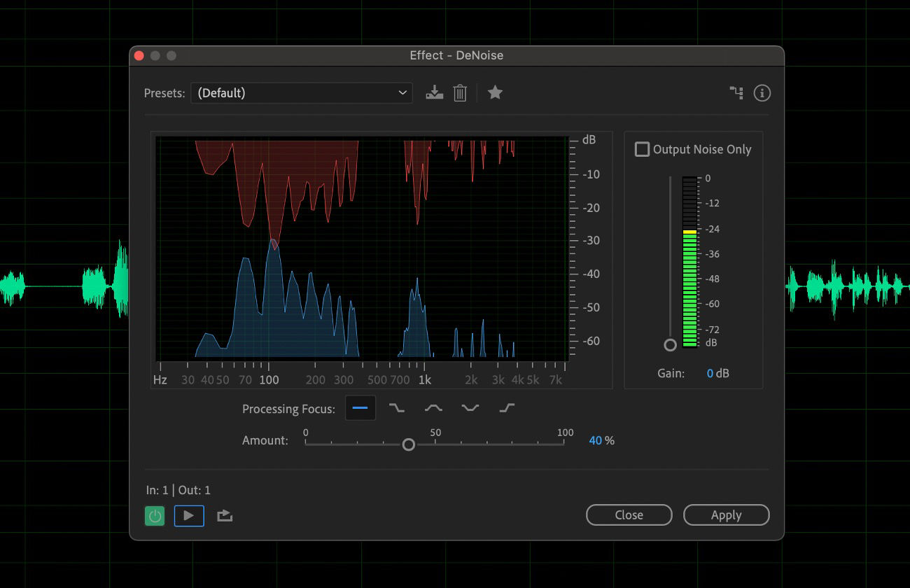Focus processing on outer frequencies
910x588 pixels.
point(470,407)
